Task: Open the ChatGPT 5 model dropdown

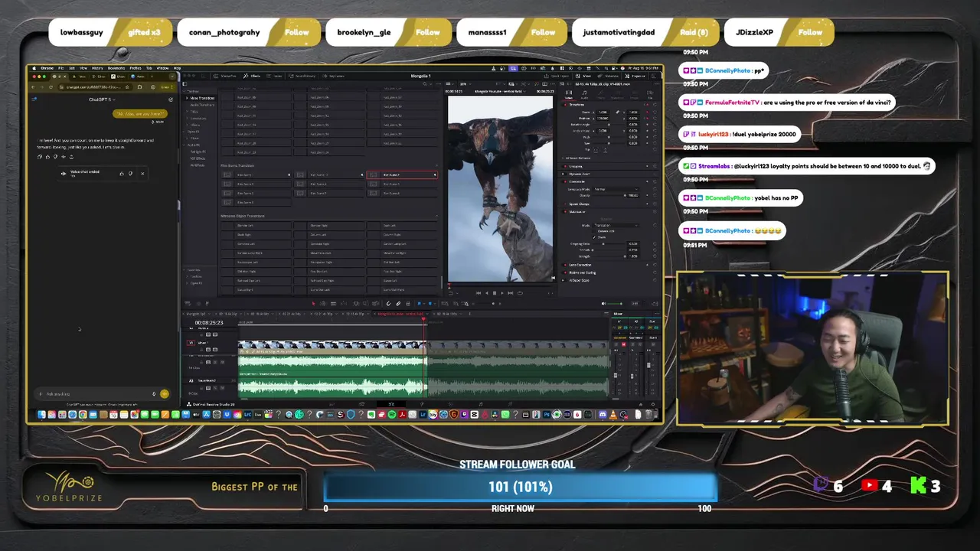Action: pos(102,99)
